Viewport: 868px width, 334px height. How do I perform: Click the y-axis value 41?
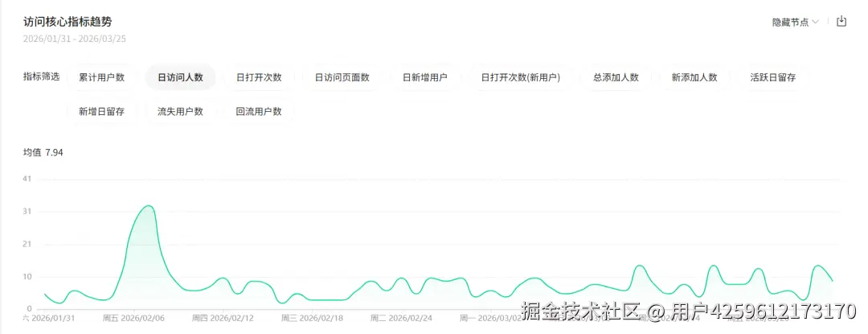tap(27, 179)
